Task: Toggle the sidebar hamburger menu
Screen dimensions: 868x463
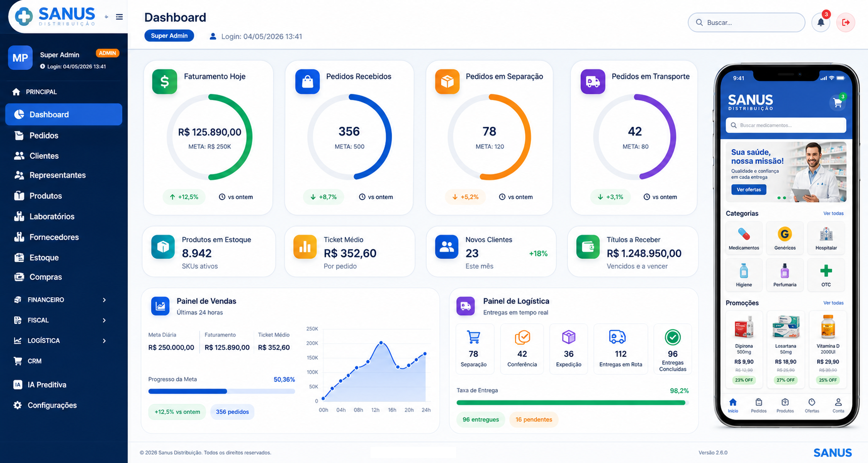Action: (119, 17)
